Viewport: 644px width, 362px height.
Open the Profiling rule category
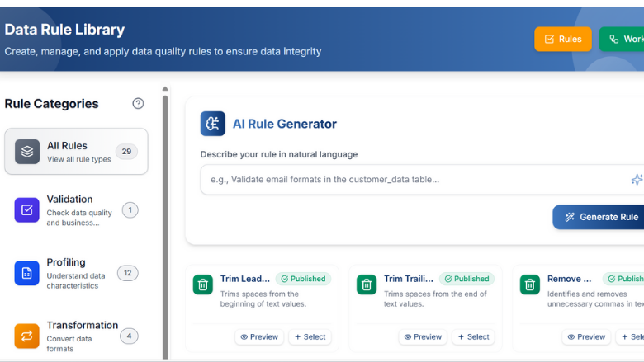click(76, 273)
